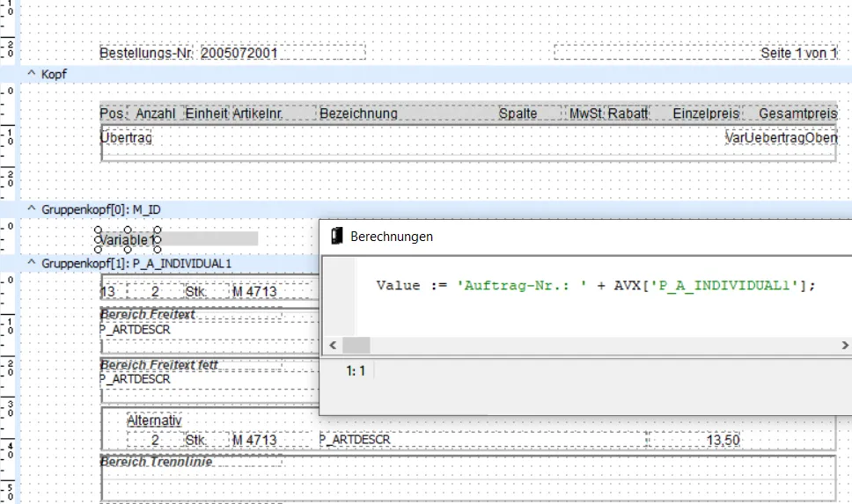
Task: Select the Seite 1 von 1 field
Action: point(798,53)
